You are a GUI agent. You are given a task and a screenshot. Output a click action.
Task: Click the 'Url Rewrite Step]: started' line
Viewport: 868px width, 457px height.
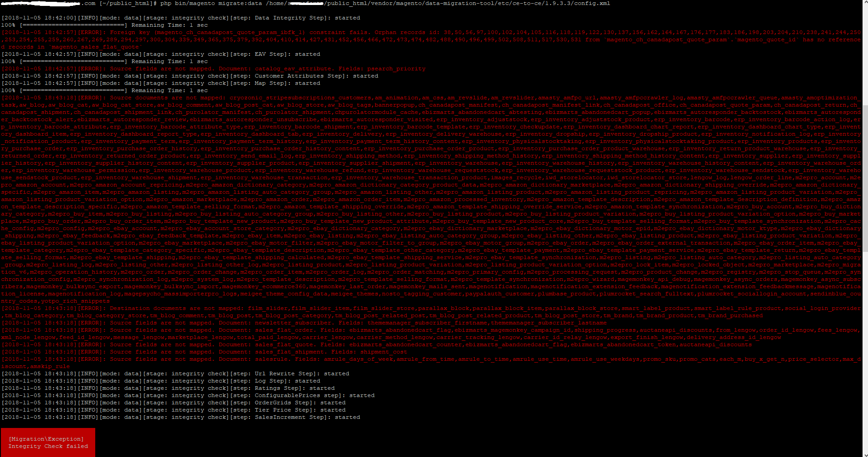[176, 373]
